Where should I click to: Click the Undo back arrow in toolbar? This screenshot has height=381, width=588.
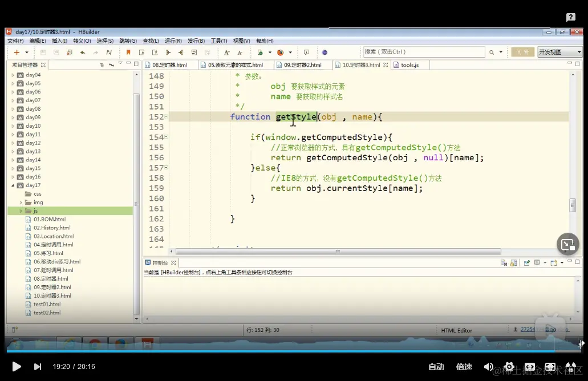click(83, 52)
